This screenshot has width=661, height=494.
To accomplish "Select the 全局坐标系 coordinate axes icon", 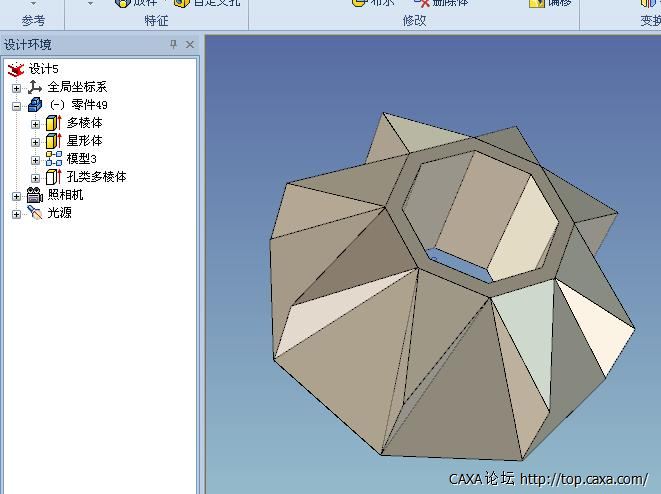I will [35, 87].
